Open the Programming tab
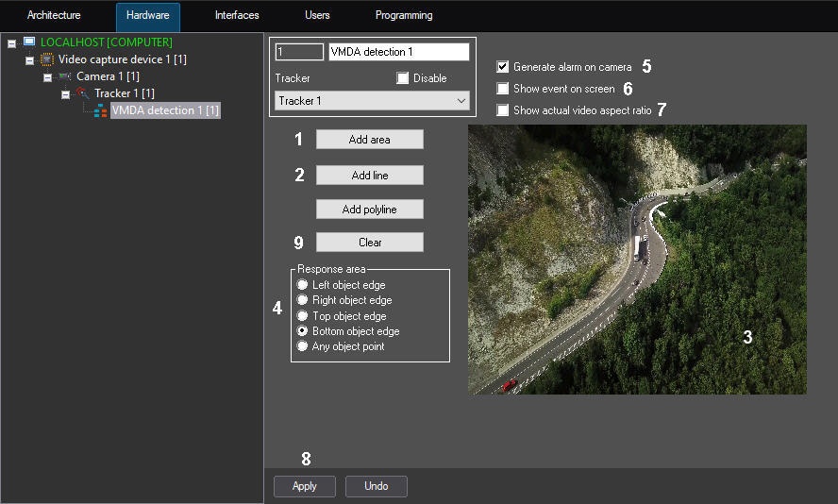Image resolution: width=838 pixels, height=504 pixels. click(404, 16)
